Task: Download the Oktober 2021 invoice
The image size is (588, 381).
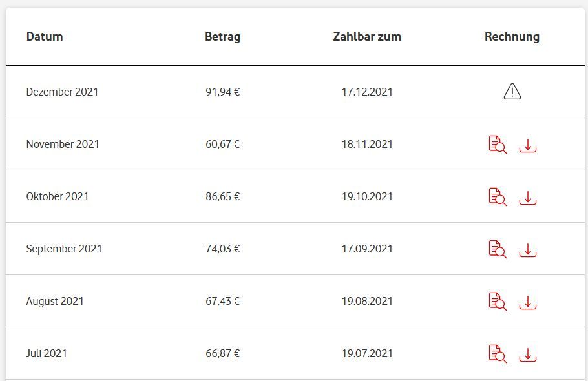Action: point(528,198)
